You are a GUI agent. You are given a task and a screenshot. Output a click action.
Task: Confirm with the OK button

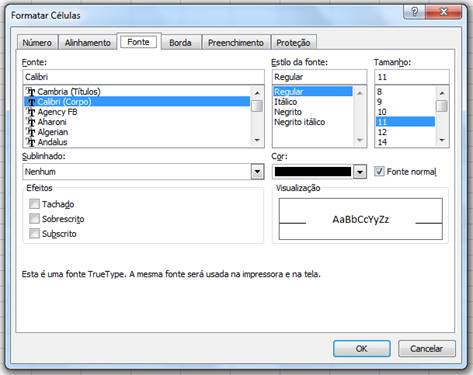tap(362, 349)
